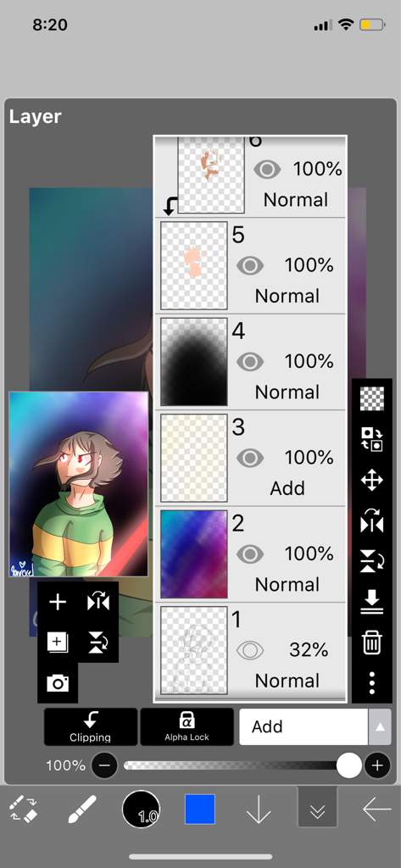
Task: Tap the Add Layer plus icon
Action: [x=57, y=603]
